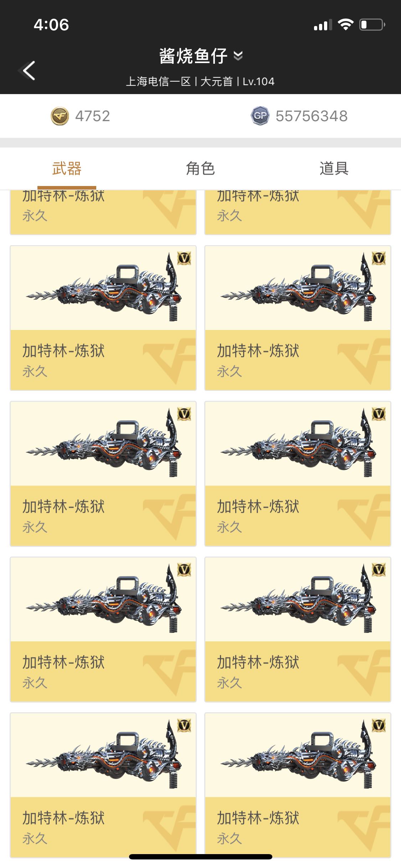
Task: Tap the GP currency icon
Action: (x=260, y=116)
